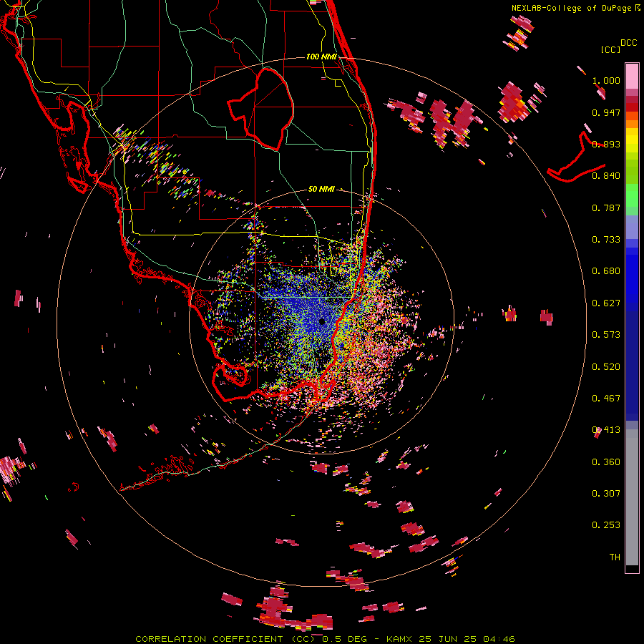Click the 0.787 color scale value
The image size is (644, 644).
coord(606,208)
